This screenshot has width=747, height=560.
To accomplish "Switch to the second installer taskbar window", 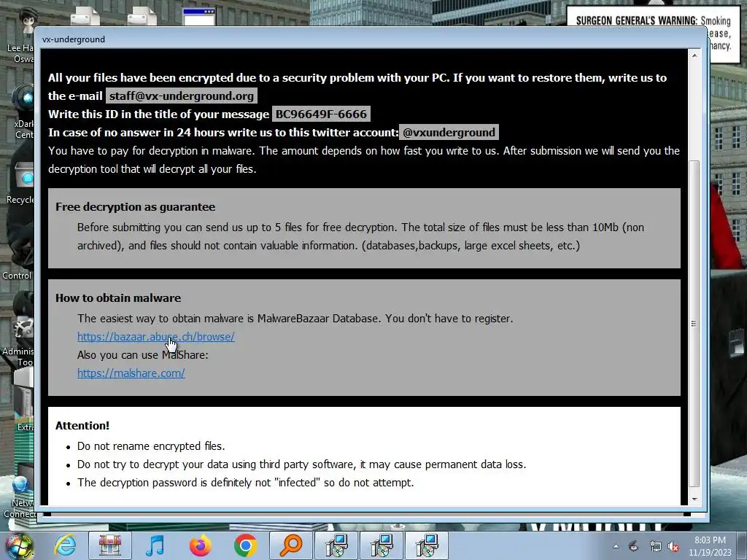I will [x=382, y=545].
